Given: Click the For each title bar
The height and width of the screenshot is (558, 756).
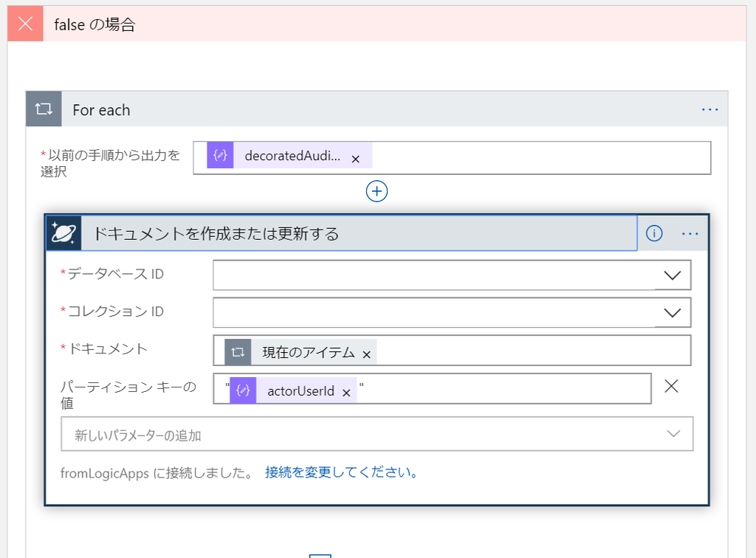Looking at the screenshot, I should coord(377,109).
